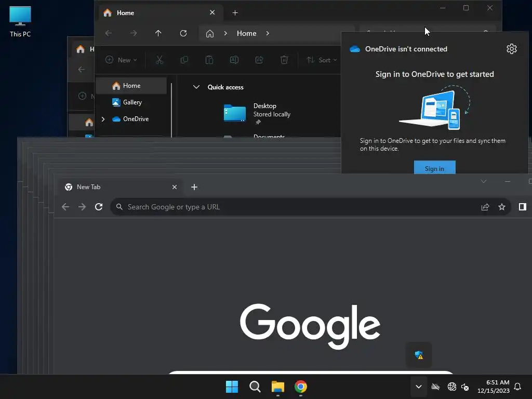
Task: Click Windows Security warning shield icon
Action: [x=419, y=355]
